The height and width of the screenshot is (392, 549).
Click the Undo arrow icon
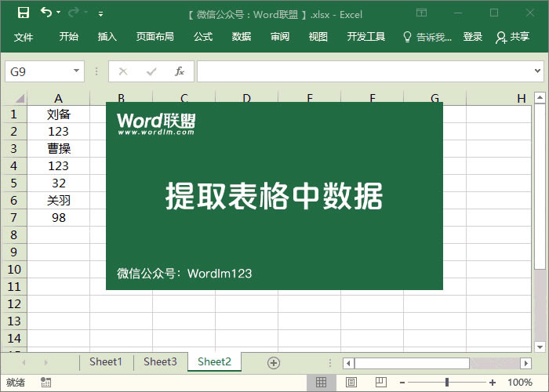click(46, 13)
